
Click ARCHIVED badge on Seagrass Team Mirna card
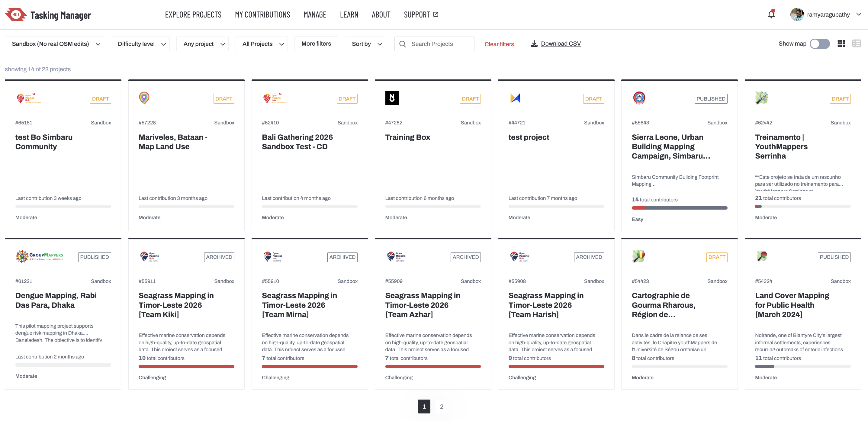click(342, 257)
